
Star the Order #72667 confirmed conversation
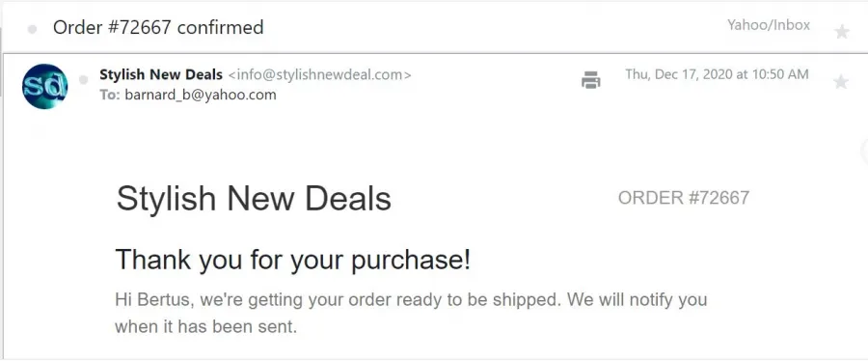tap(841, 32)
